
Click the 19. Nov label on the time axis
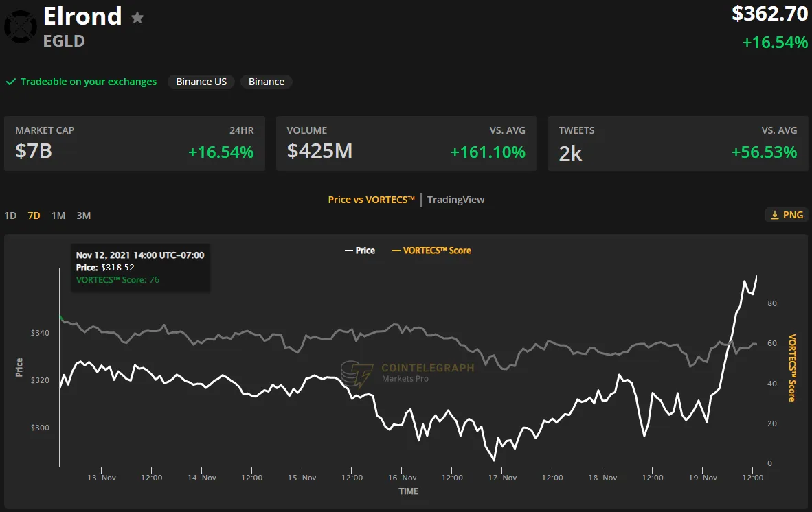(703, 478)
